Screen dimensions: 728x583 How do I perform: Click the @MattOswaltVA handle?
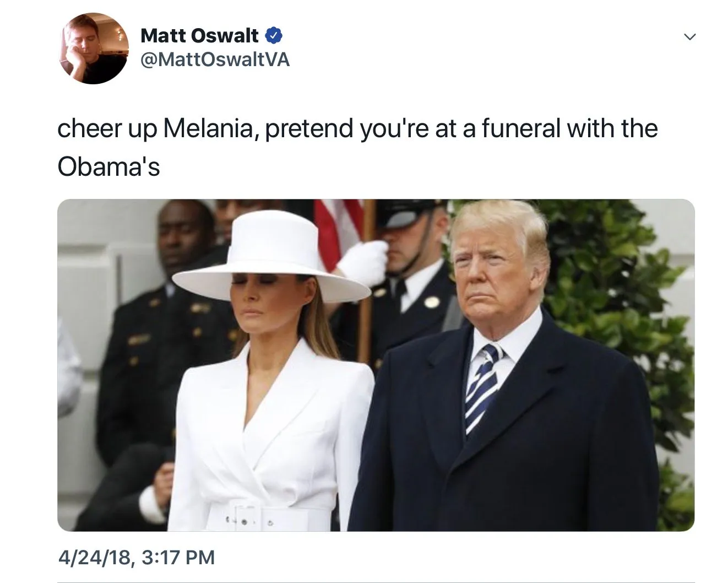tap(215, 60)
